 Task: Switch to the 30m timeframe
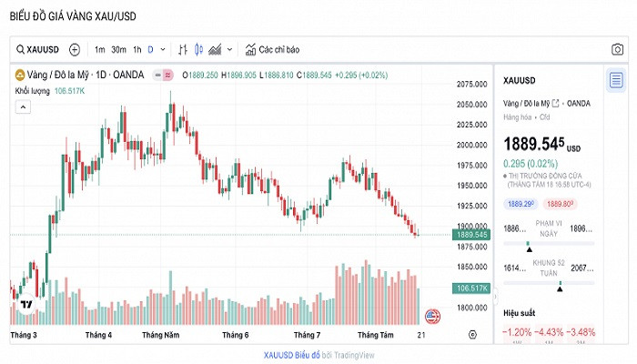pos(118,49)
